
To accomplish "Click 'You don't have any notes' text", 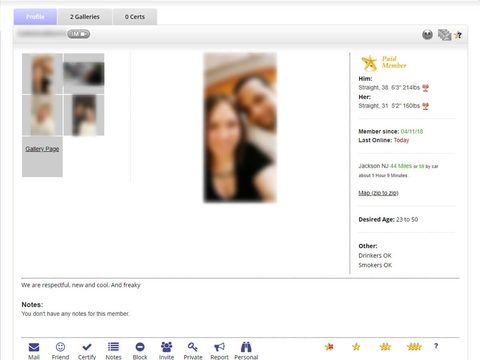I will (x=75, y=314).
